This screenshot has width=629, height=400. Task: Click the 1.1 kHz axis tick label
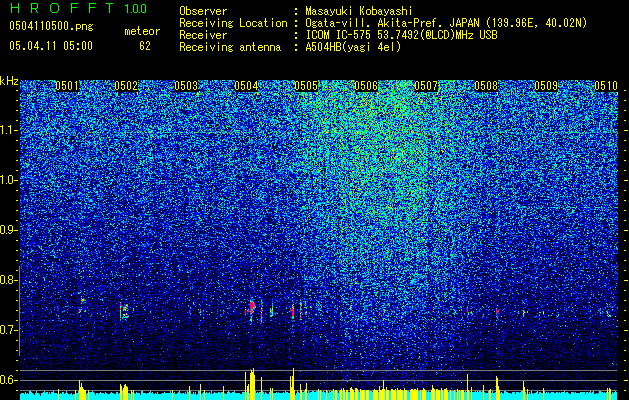click(9, 130)
